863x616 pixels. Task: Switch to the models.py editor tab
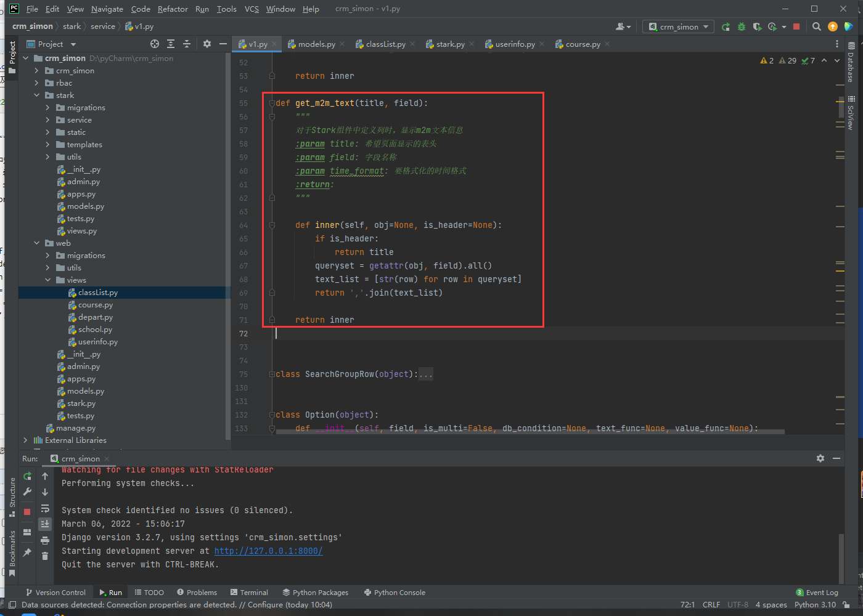click(x=316, y=44)
